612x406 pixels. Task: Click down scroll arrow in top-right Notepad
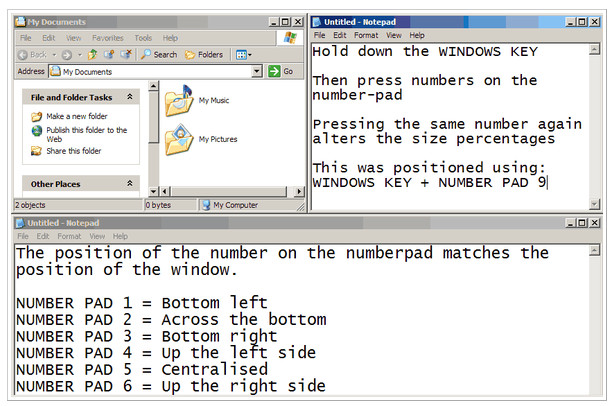[x=594, y=204]
